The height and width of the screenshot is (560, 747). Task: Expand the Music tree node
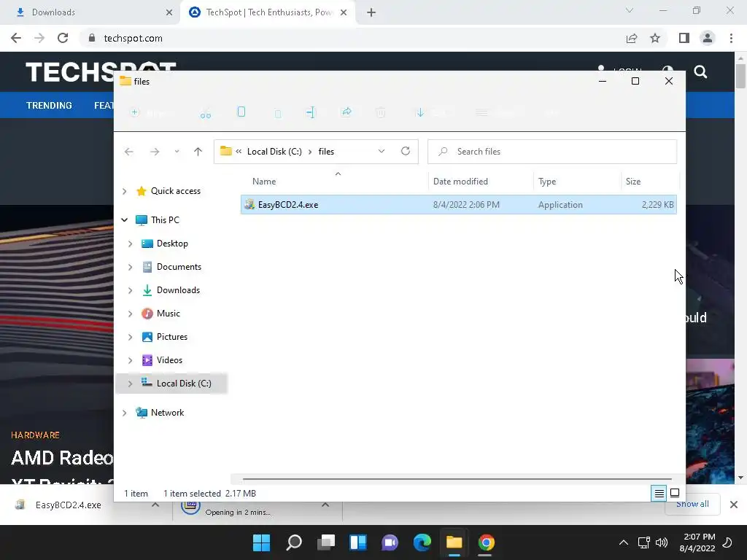click(130, 314)
